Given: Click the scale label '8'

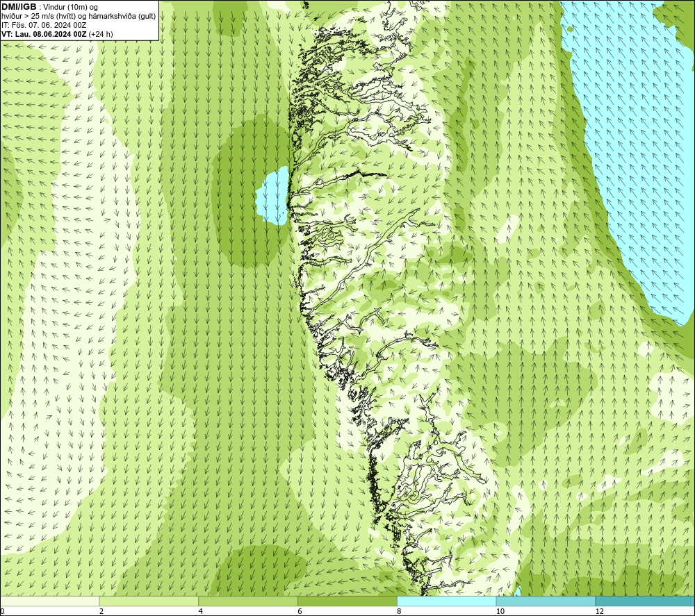Looking at the screenshot, I should [400, 612].
